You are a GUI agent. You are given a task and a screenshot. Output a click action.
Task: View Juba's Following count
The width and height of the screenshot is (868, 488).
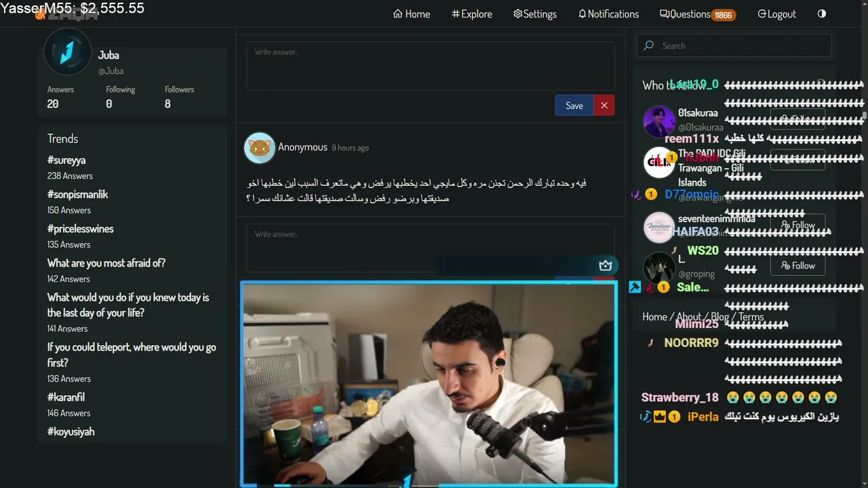point(120,97)
